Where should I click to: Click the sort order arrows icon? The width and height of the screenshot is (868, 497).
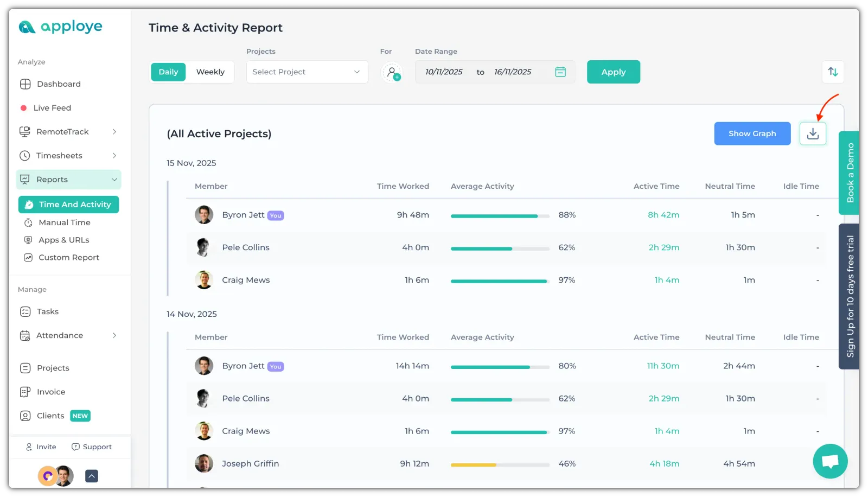point(833,72)
